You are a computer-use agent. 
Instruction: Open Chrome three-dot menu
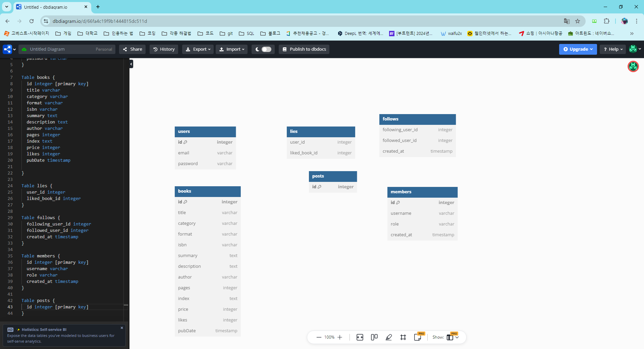coord(637,21)
